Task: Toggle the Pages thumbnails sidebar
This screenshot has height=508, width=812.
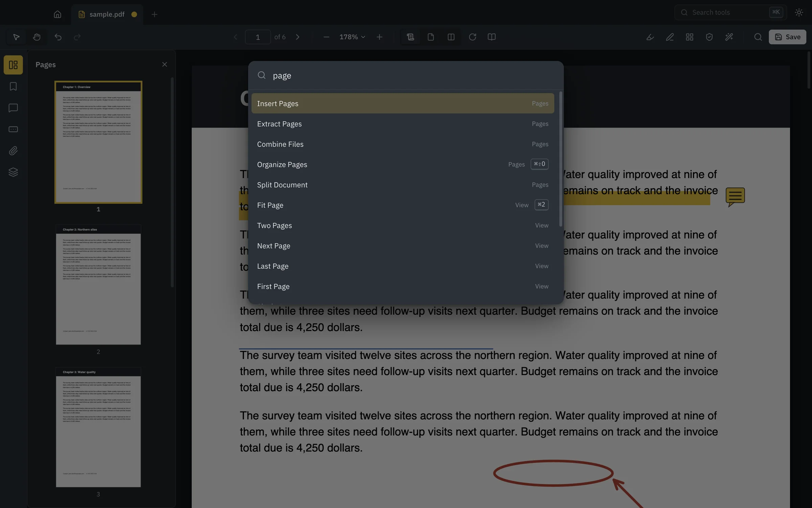Action: [13, 65]
